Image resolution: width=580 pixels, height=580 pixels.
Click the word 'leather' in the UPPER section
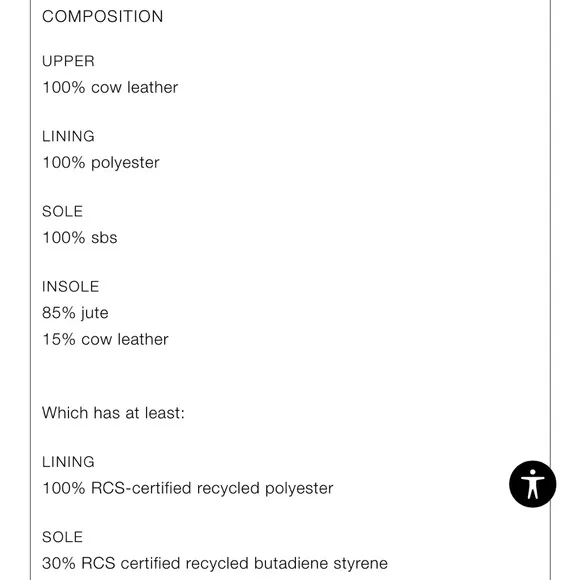(x=152, y=88)
